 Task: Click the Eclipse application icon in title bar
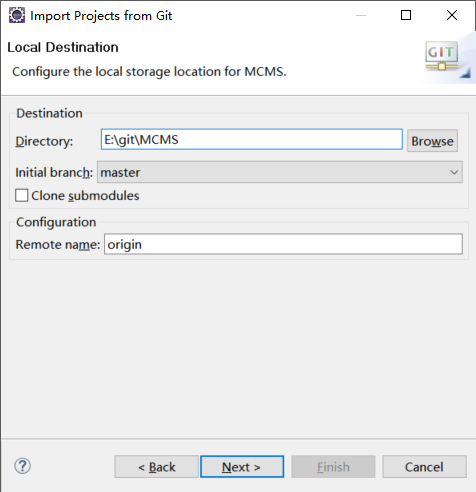coord(17,15)
